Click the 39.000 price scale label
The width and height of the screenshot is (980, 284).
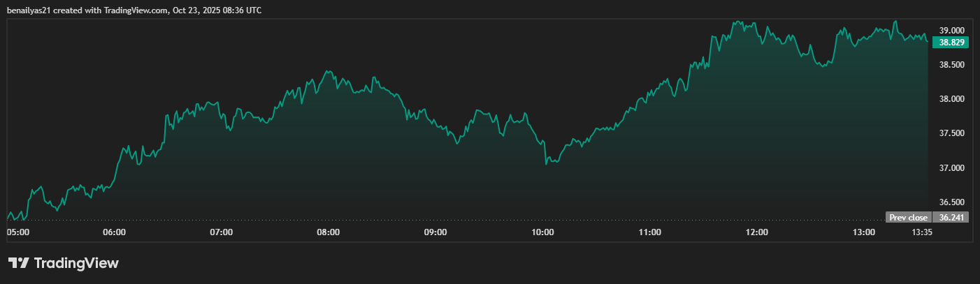coord(951,31)
